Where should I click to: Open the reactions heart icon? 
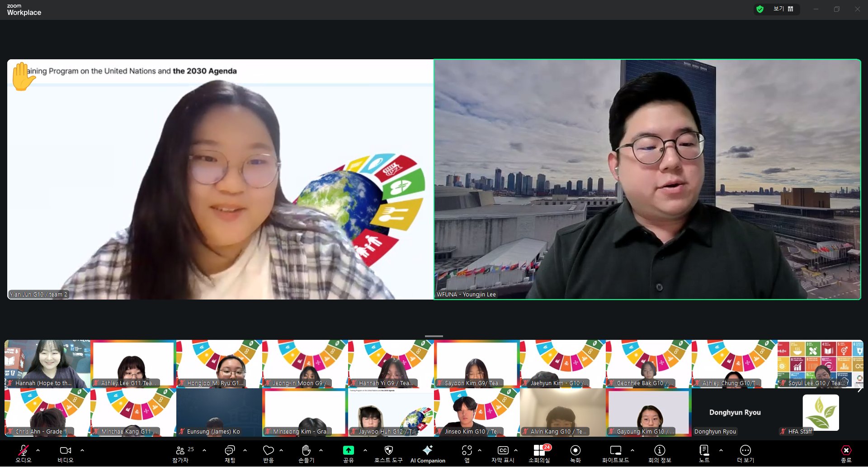click(269, 450)
